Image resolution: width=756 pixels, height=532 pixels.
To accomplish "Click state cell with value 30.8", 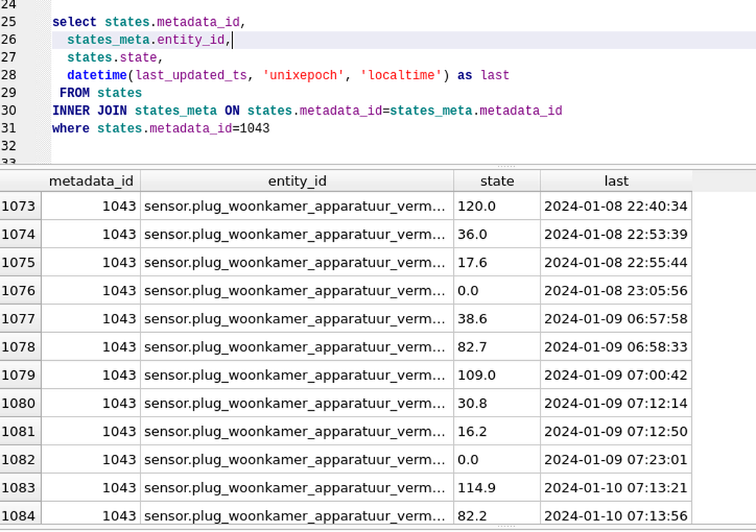I will 496,403.
